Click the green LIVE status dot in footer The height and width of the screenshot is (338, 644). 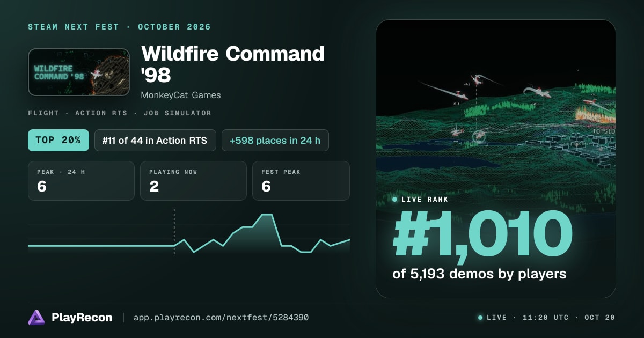click(x=480, y=318)
